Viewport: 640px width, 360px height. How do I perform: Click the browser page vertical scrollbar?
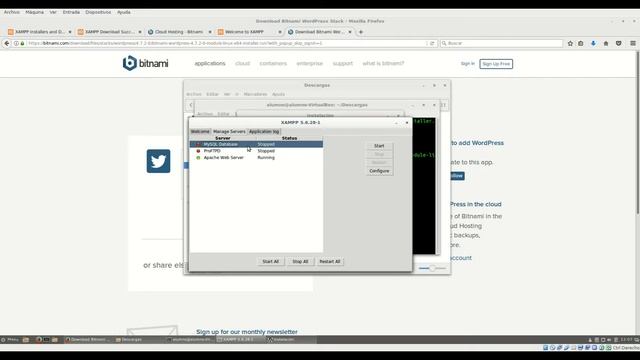pyautogui.click(x=638, y=132)
